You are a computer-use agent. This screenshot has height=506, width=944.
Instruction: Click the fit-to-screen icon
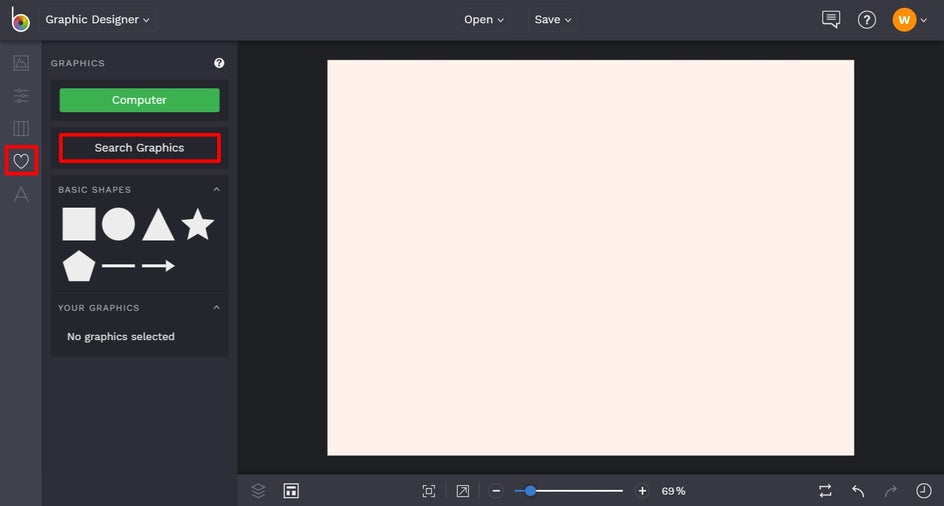[x=429, y=491]
